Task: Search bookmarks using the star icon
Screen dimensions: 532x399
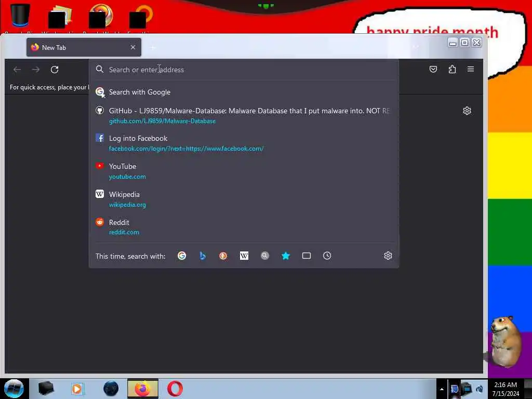Action: (x=286, y=256)
